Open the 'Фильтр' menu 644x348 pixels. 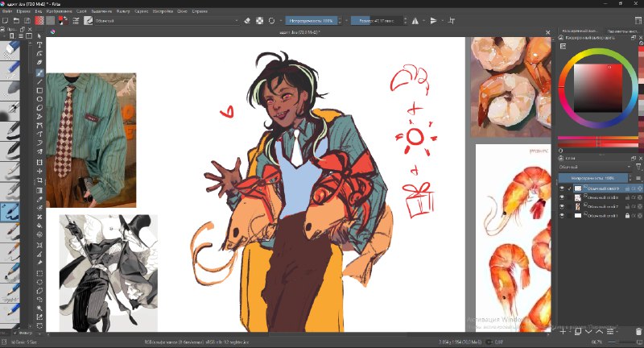[123, 11]
